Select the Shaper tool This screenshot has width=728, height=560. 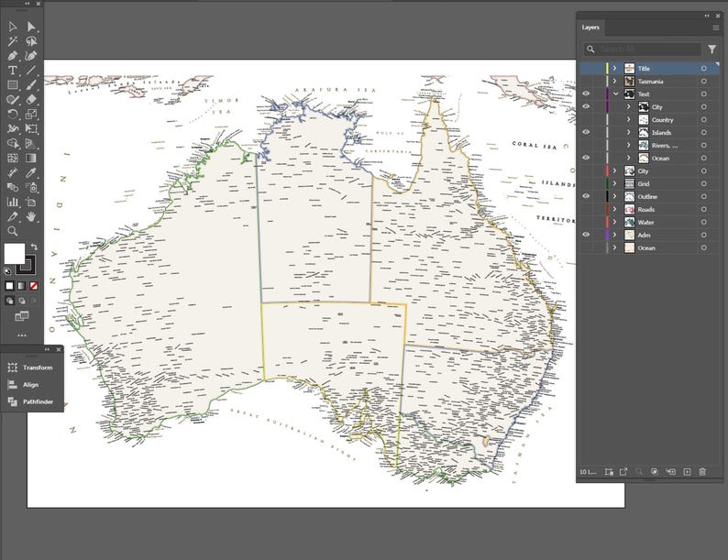pyautogui.click(x=13, y=99)
